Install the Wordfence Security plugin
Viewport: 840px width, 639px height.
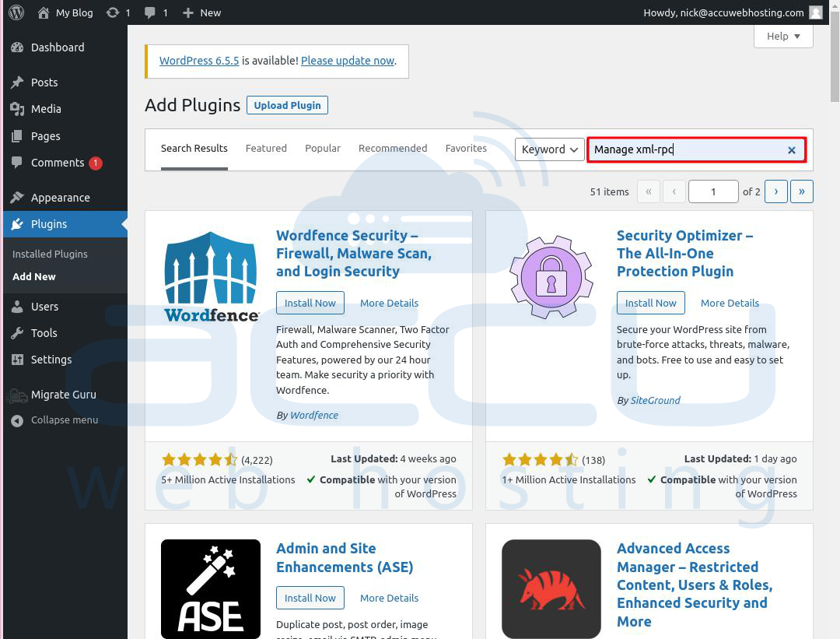(x=310, y=303)
